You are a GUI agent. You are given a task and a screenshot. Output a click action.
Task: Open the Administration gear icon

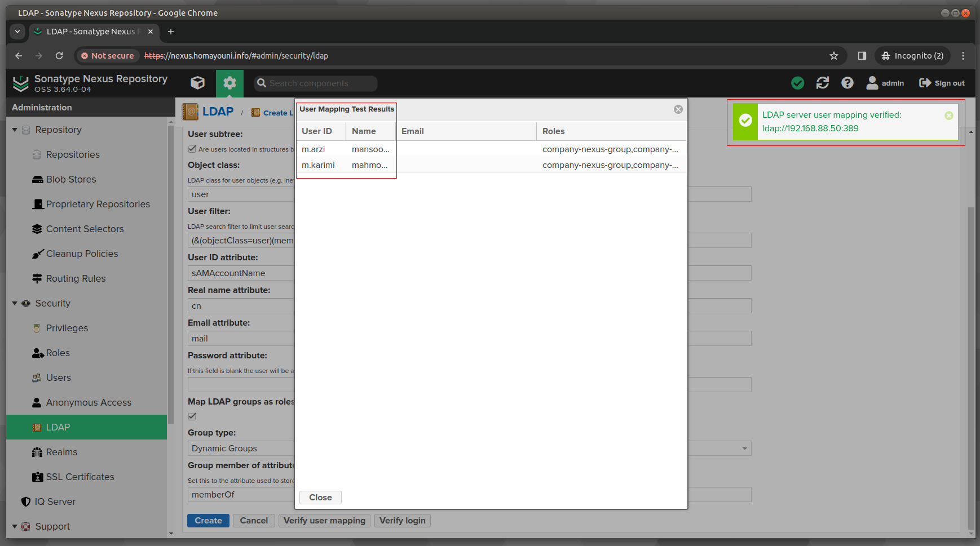click(x=229, y=83)
